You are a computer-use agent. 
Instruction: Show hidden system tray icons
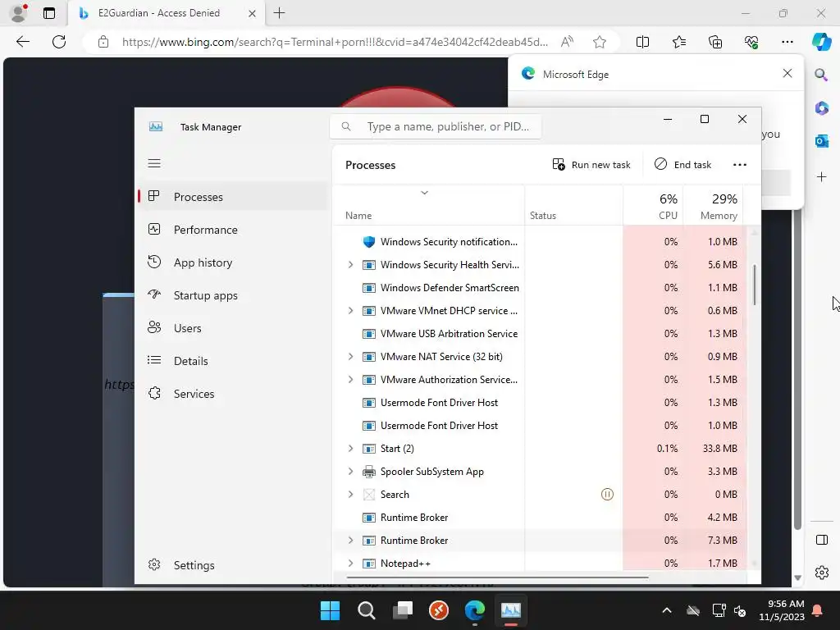click(666, 610)
